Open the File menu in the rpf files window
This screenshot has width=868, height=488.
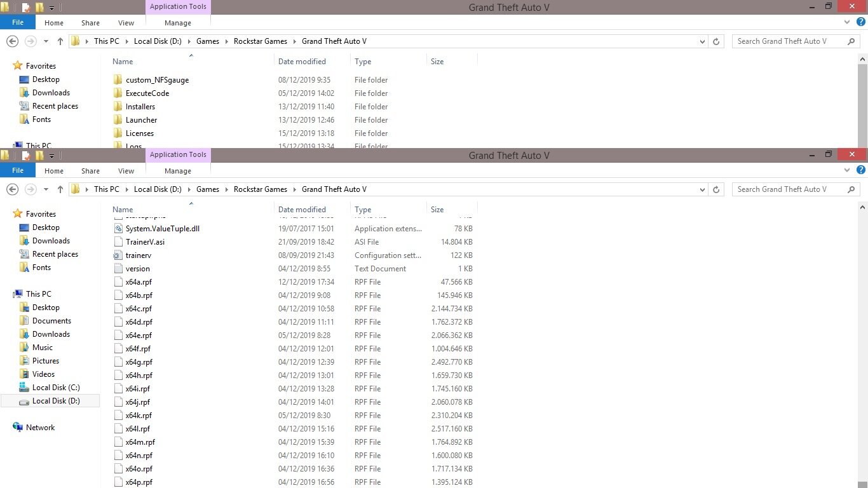(x=18, y=170)
